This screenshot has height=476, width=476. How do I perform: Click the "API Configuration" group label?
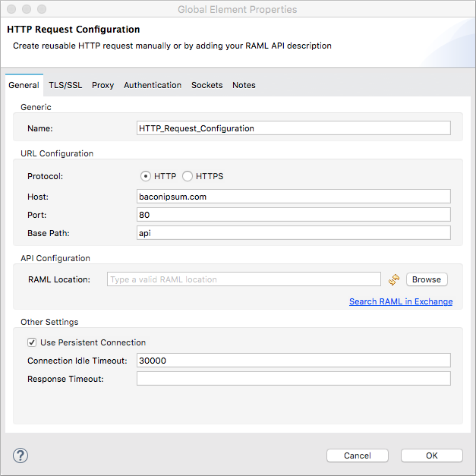[55, 258]
